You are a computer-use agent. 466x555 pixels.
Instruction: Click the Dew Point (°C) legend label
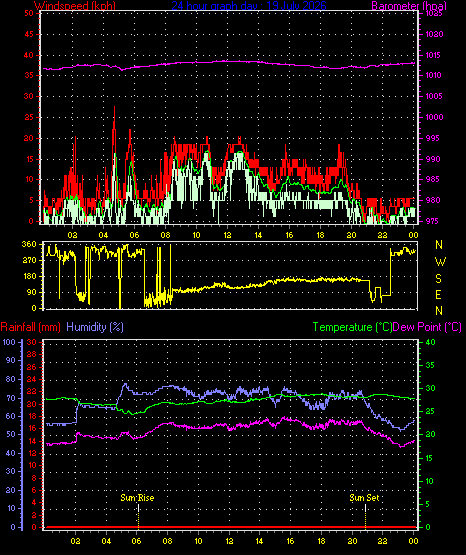[x=427, y=327]
